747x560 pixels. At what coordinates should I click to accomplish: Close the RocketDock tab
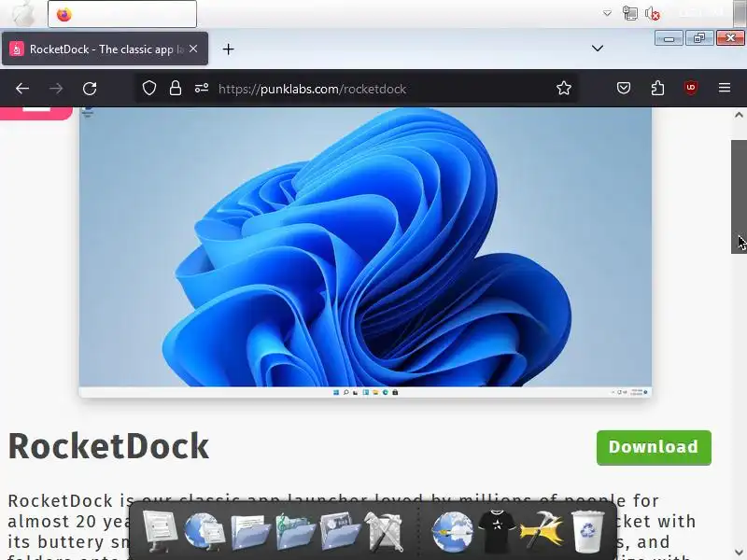pos(193,49)
